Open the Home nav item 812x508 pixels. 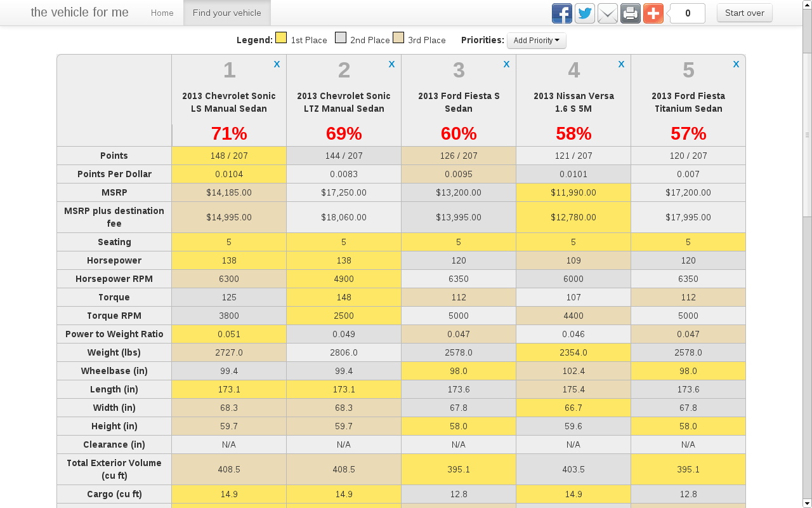(162, 13)
